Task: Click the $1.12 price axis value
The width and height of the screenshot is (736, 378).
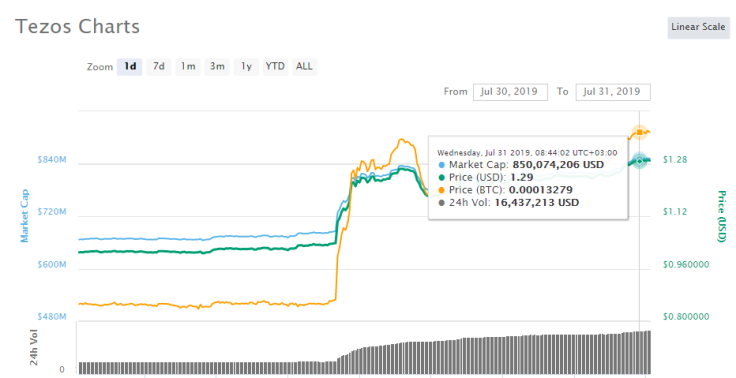Action: 675,212
